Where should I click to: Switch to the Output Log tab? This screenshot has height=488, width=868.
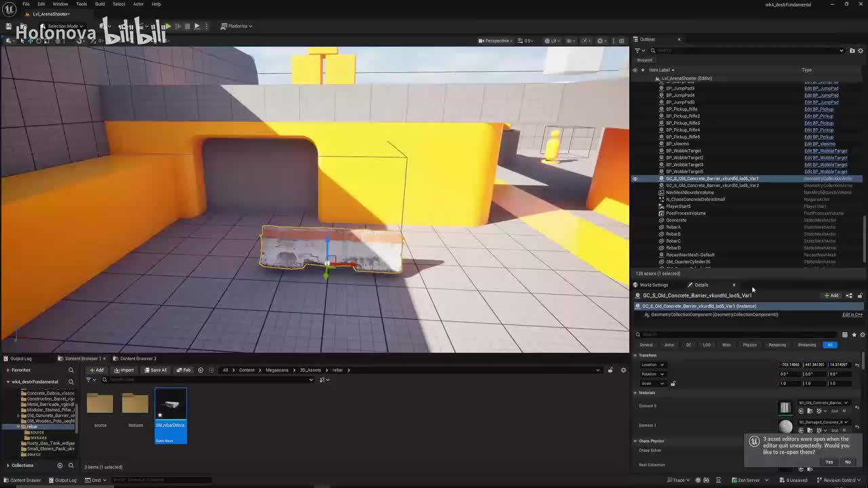pos(20,359)
